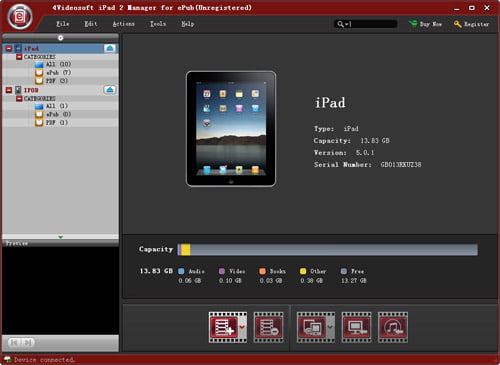Click the serial number 'GB013RXUZ38'
500x365 pixels.
pos(401,165)
